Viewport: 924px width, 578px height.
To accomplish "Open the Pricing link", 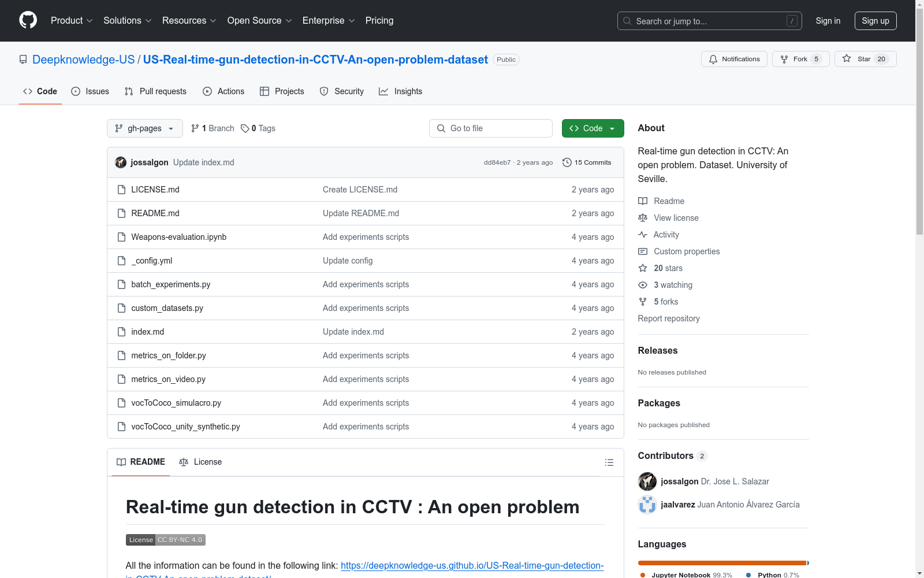I will tap(379, 21).
